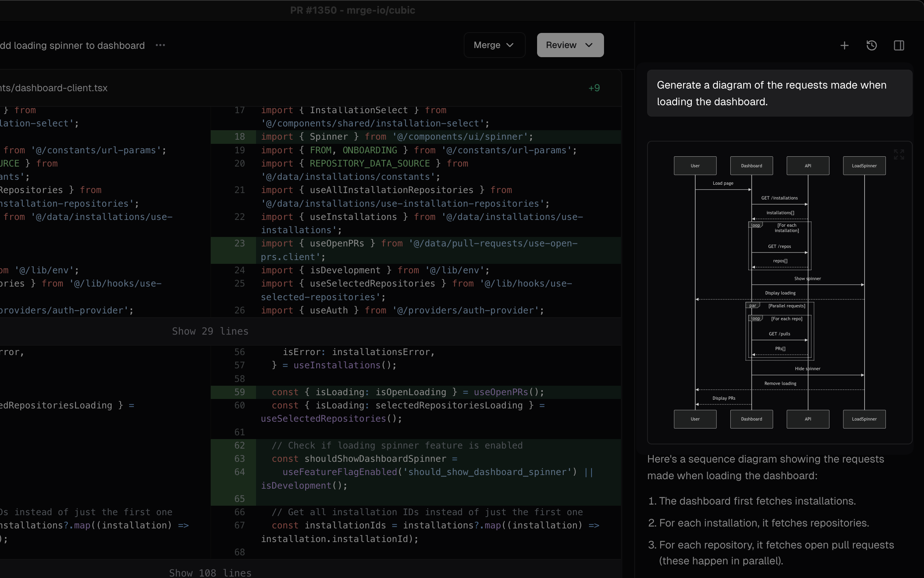
Task: Click the top LoadSpinner diagram box
Action: [x=863, y=165]
